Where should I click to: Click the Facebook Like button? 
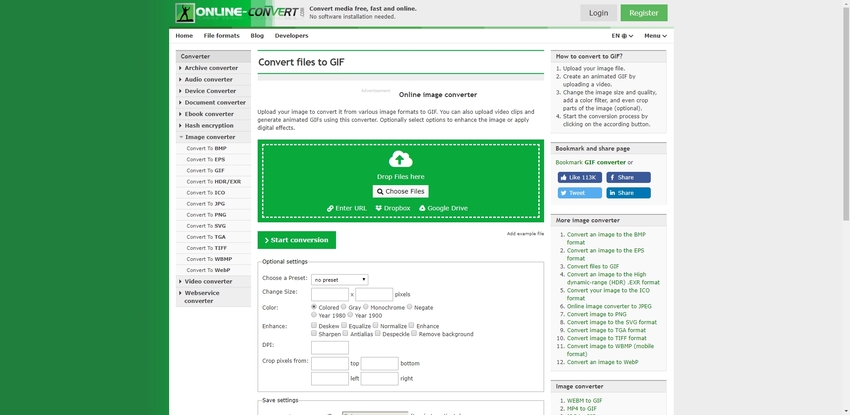[579, 177]
